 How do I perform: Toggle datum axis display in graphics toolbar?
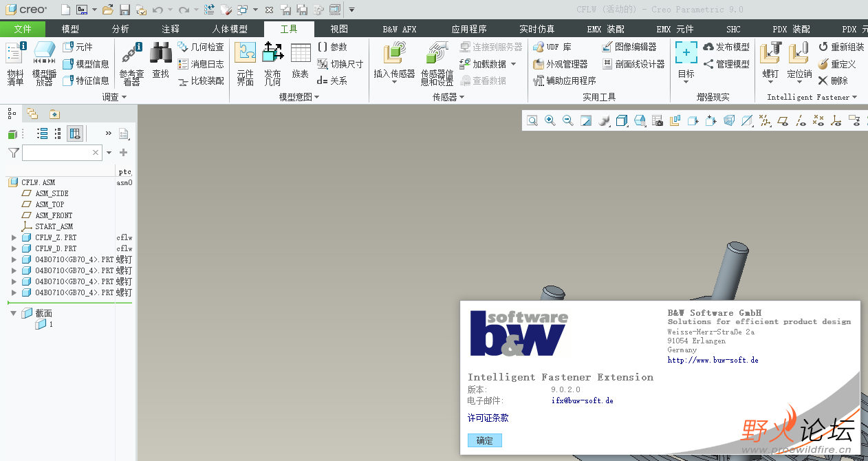coord(801,121)
